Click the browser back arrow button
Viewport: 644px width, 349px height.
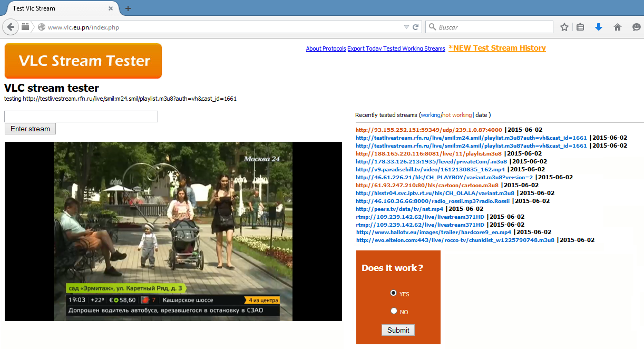tap(11, 27)
